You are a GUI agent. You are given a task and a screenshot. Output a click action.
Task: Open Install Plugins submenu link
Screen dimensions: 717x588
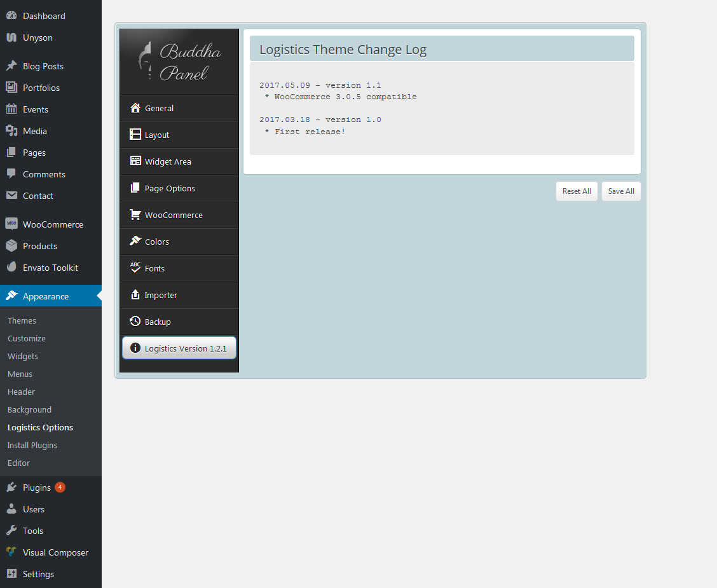point(32,446)
